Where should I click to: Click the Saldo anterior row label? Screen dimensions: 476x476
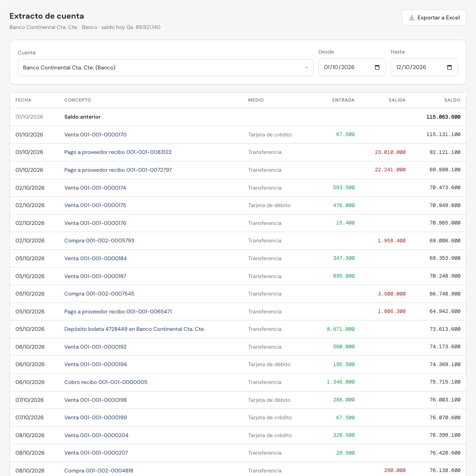point(83,117)
